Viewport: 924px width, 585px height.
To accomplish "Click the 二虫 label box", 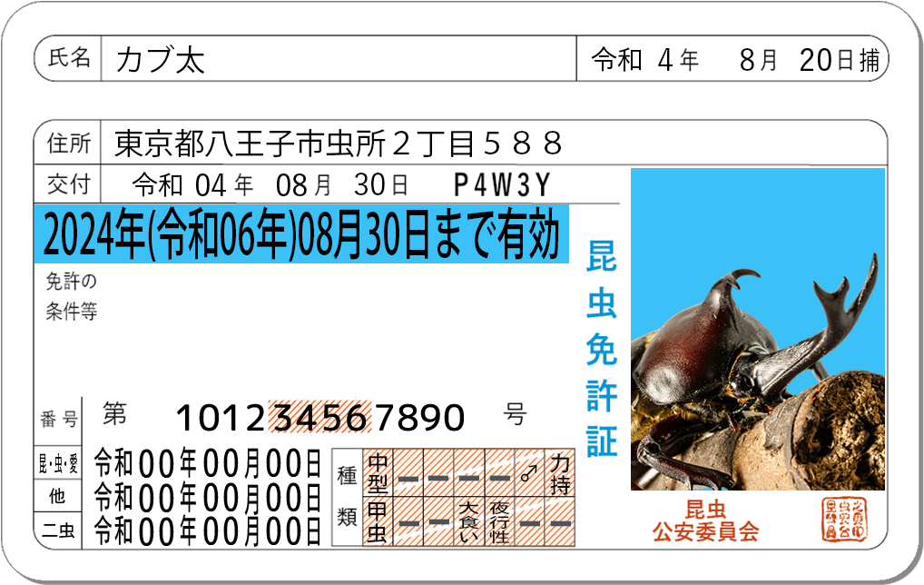I will pos(58,530).
